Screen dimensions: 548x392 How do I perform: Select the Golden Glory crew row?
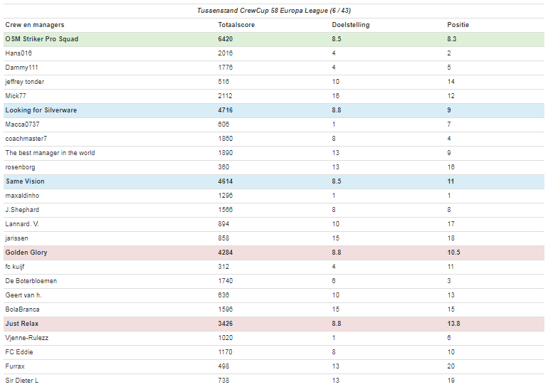coord(26,253)
